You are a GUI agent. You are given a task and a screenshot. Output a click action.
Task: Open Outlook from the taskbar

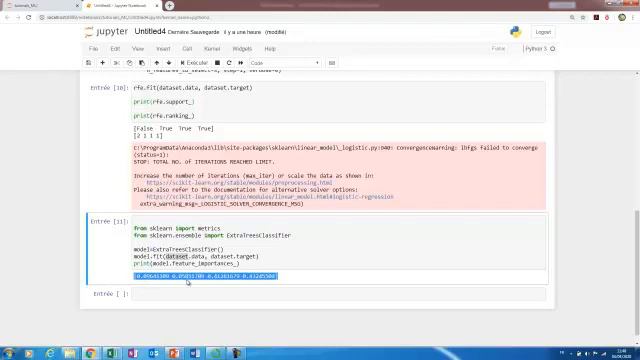click(153, 353)
